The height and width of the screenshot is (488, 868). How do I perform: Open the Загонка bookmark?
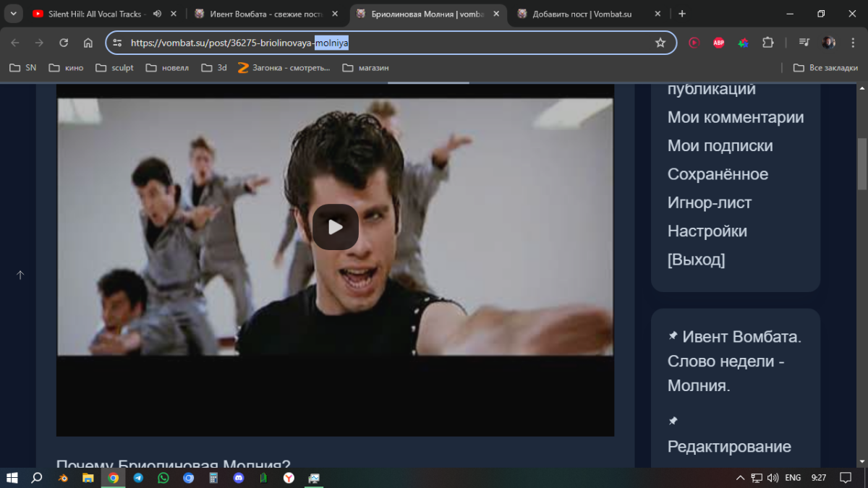pyautogui.click(x=284, y=68)
